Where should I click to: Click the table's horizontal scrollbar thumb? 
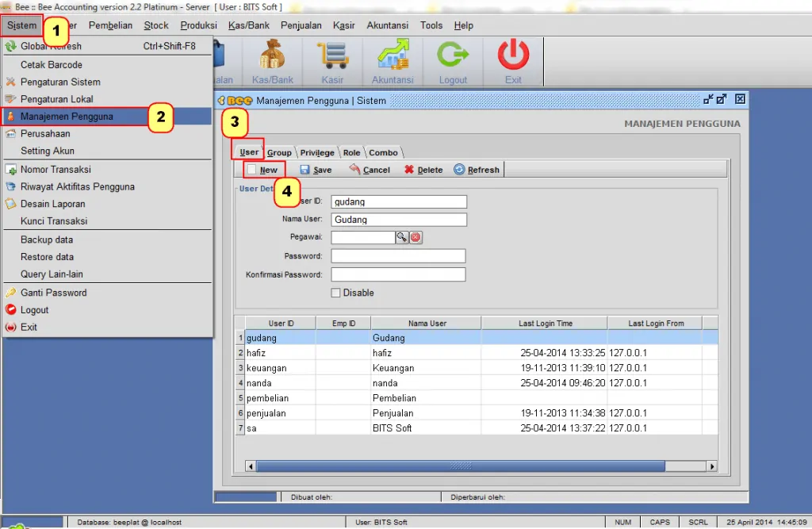(x=461, y=466)
